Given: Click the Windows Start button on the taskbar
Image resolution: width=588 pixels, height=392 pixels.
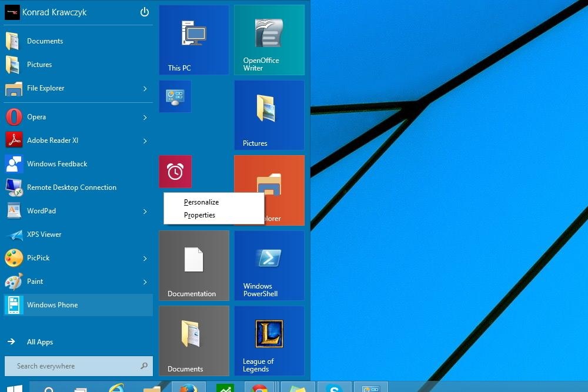Looking at the screenshot, I should (15, 387).
